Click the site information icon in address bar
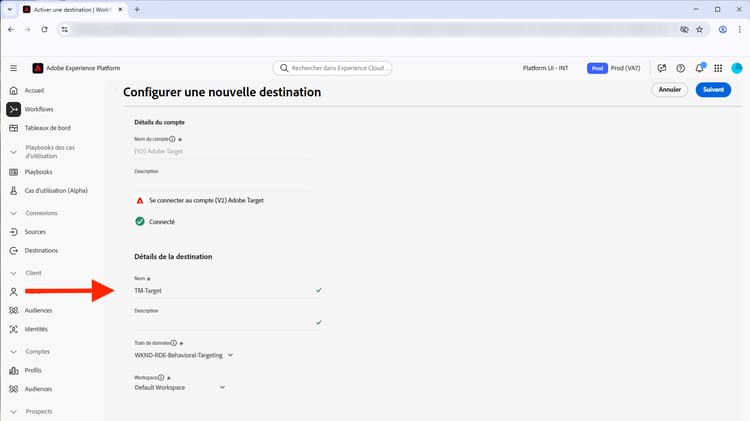The width and height of the screenshot is (750, 421). point(65,29)
